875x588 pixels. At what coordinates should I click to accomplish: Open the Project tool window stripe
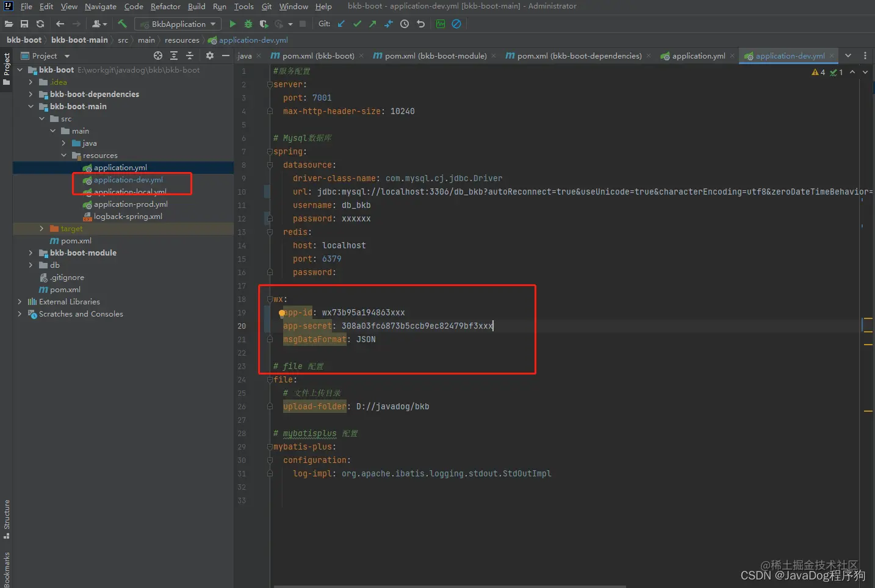click(7, 69)
